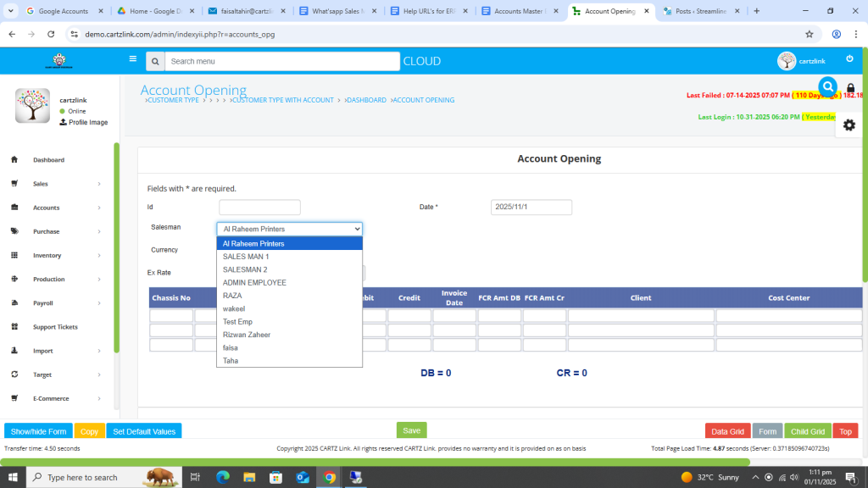Switch to the Accounts Master browser tab
Image resolution: width=868 pixels, height=488 pixels.
pyautogui.click(x=519, y=11)
